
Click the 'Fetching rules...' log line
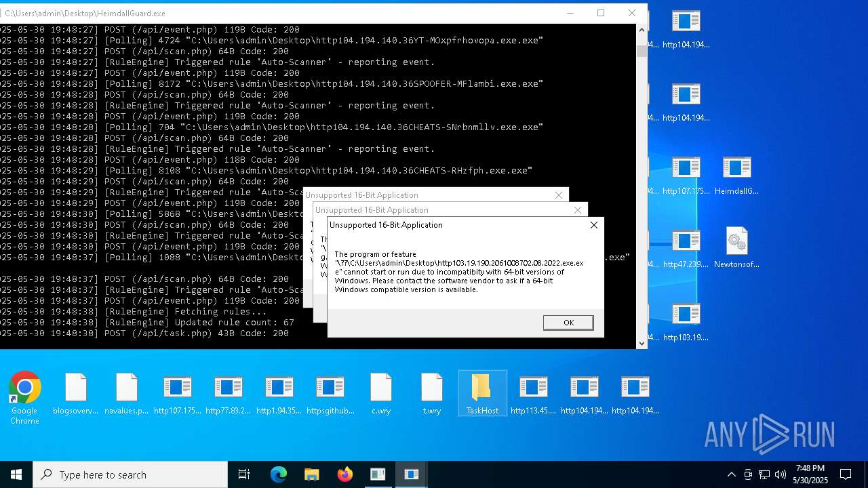(134, 312)
